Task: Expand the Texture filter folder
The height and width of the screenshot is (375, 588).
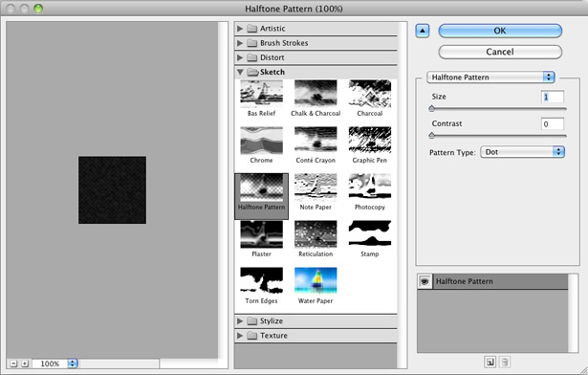Action: coord(240,336)
